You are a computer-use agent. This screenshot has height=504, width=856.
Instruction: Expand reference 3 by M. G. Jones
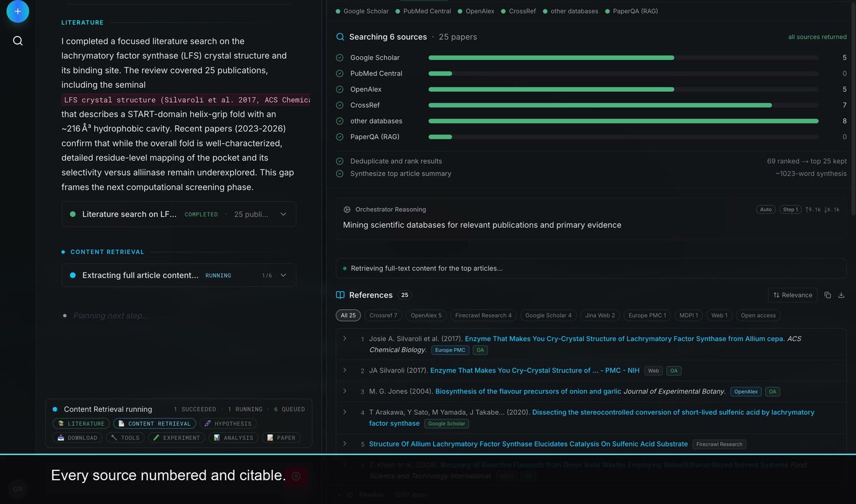(345, 391)
